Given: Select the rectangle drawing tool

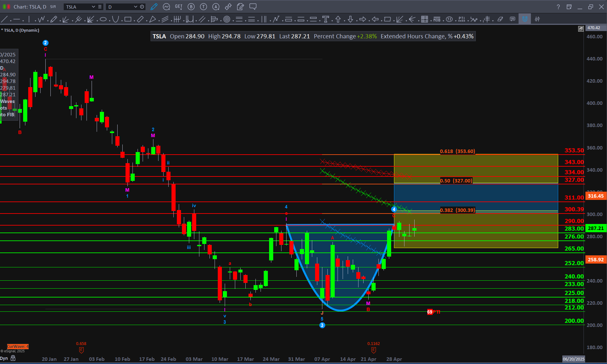Looking at the screenshot, I should (128, 19).
